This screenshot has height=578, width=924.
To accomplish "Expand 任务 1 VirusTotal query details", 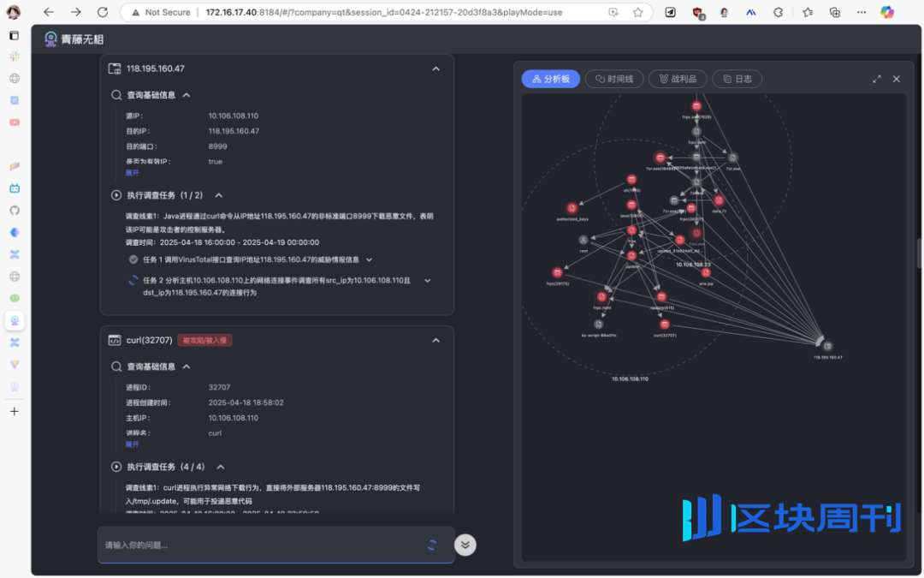I will pos(370,259).
